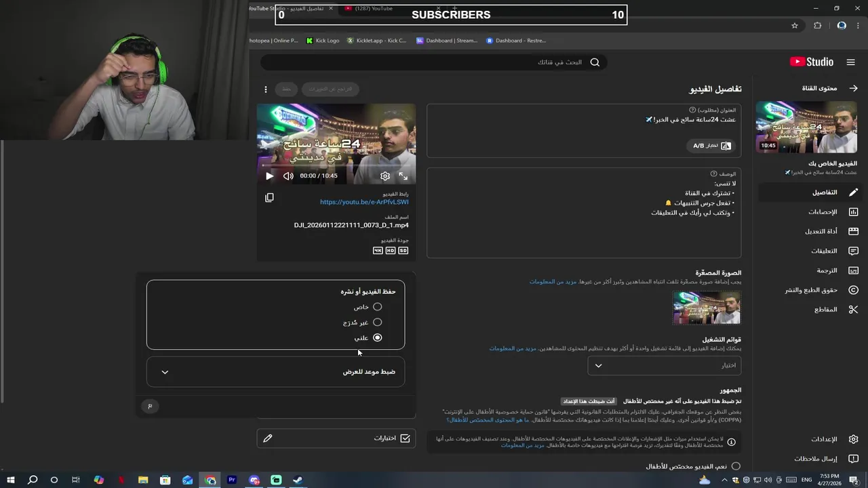The image size is (868, 488).
Task: Open Premiere Pro from taskbar
Action: pyautogui.click(x=232, y=480)
